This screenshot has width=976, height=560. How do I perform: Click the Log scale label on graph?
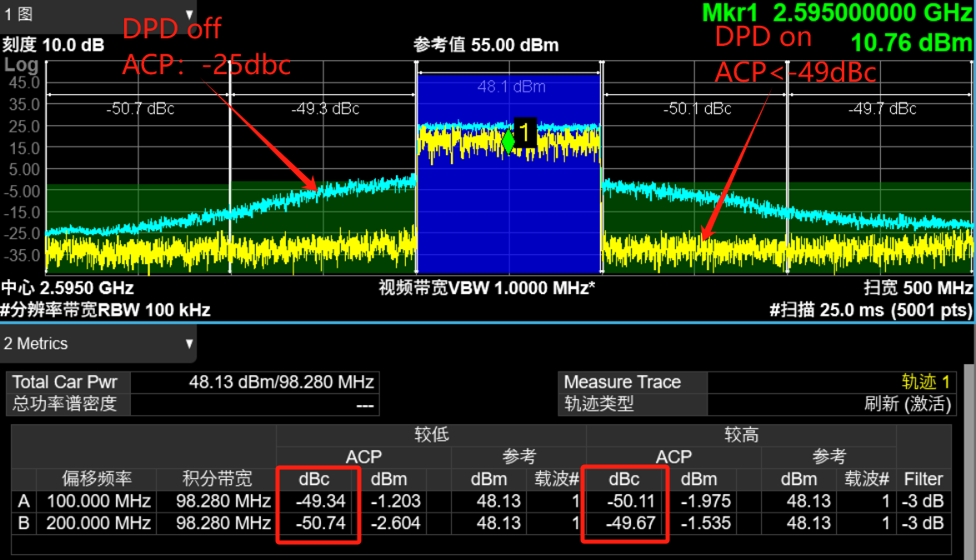(22, 65)
